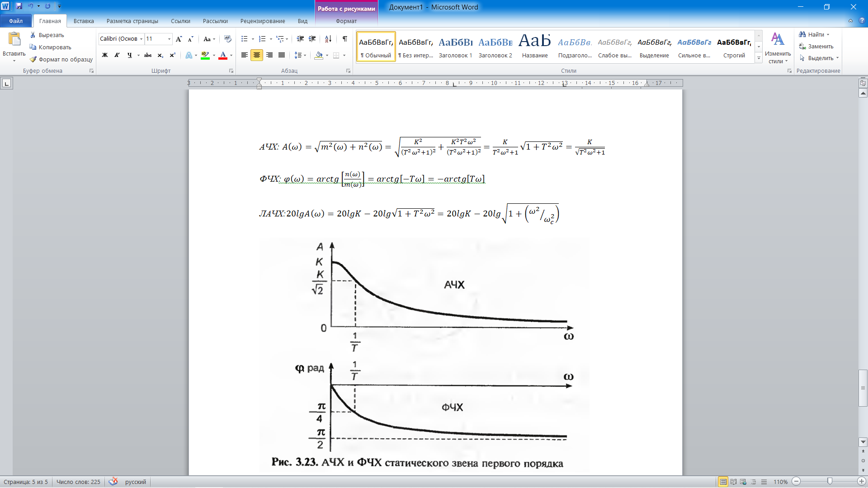Toggle Italic (К) formatting
The height and width of the screenshot is (488, 868).
point(117,55)
